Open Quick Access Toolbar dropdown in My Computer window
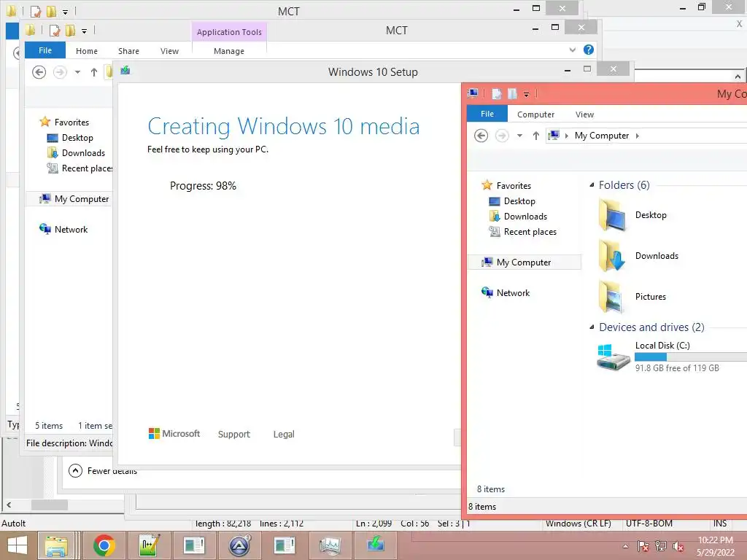Image resolution: width=747 pixels, height=560 pixels. (x=526, y=94)
